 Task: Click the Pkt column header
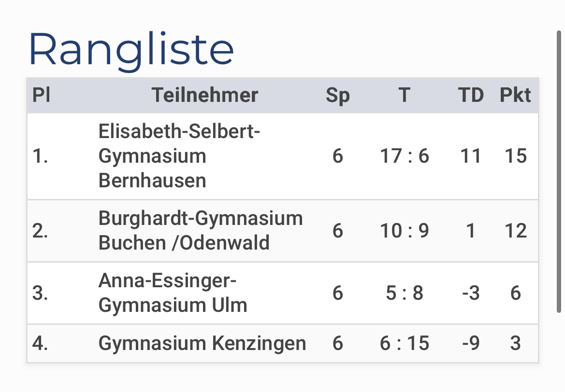(x=515, y=96)
